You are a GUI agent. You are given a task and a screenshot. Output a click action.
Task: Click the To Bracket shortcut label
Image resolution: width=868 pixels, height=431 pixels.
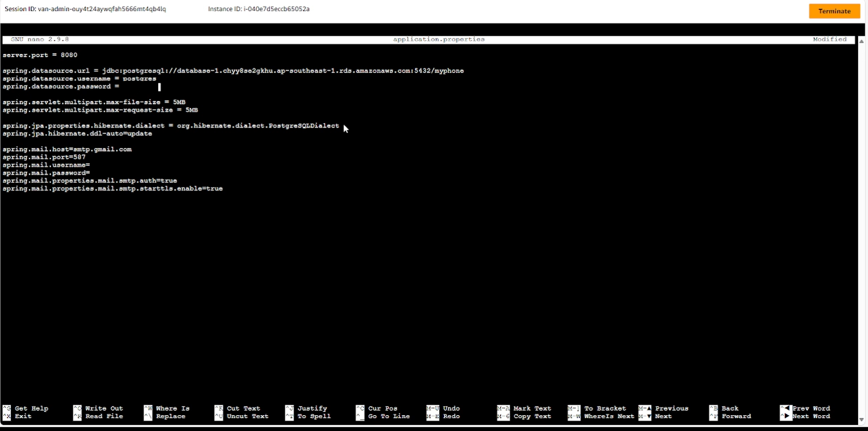pos(605,409)
